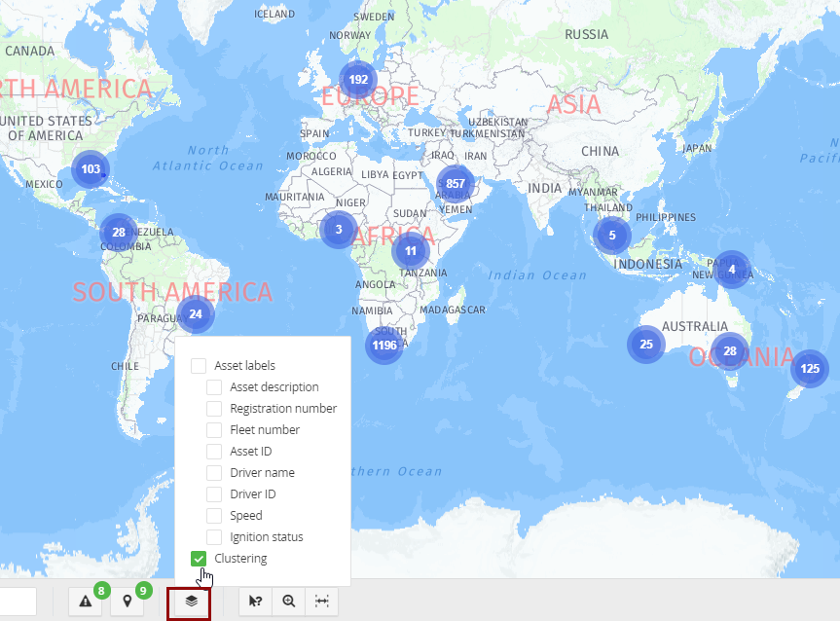Open the 125 cluster near New Zealand
This screenshot has height=621, width=840.
click(x=810, y=369)
